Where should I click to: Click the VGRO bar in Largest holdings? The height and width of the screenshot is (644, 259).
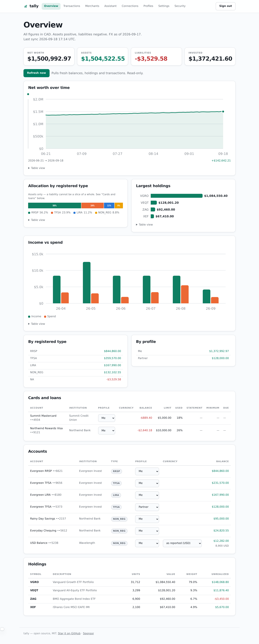point(177,196)
